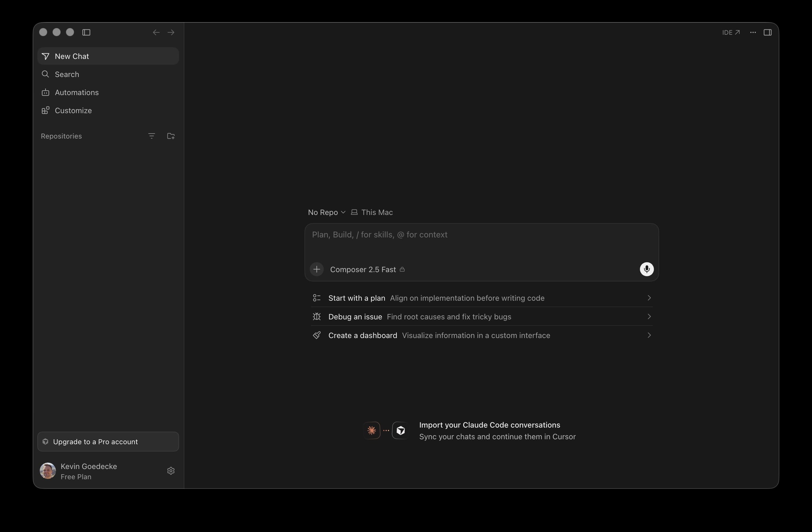The width and height of the screenshot is (812, 532).
Task: Start voice input with microphone button
Action: pyautogui.click(x=647, y=269)
